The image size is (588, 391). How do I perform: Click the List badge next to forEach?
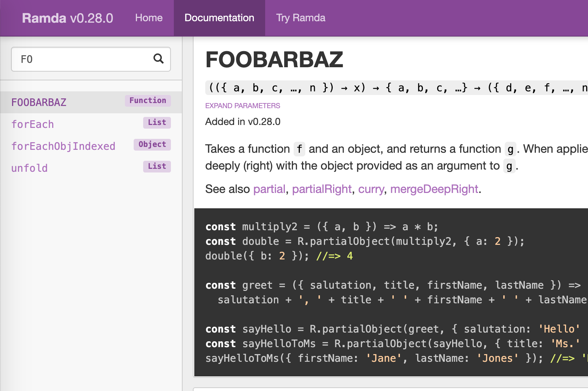pos(157,122)
